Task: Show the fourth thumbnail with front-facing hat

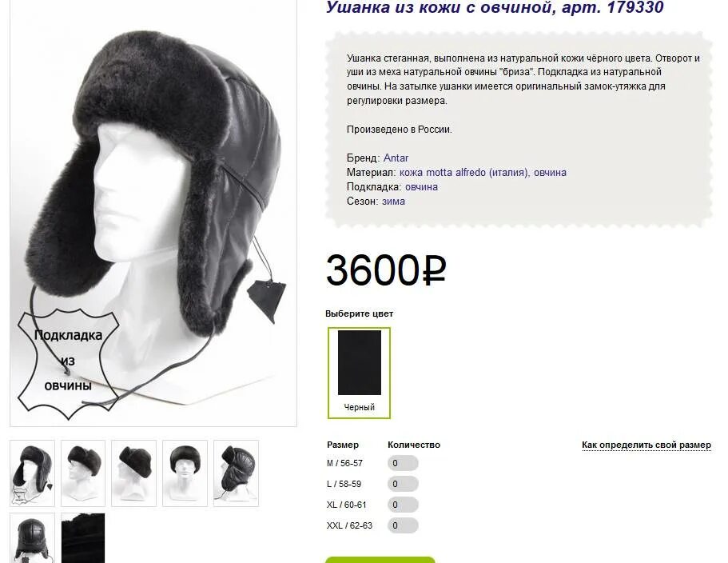Action: [185, 473]
